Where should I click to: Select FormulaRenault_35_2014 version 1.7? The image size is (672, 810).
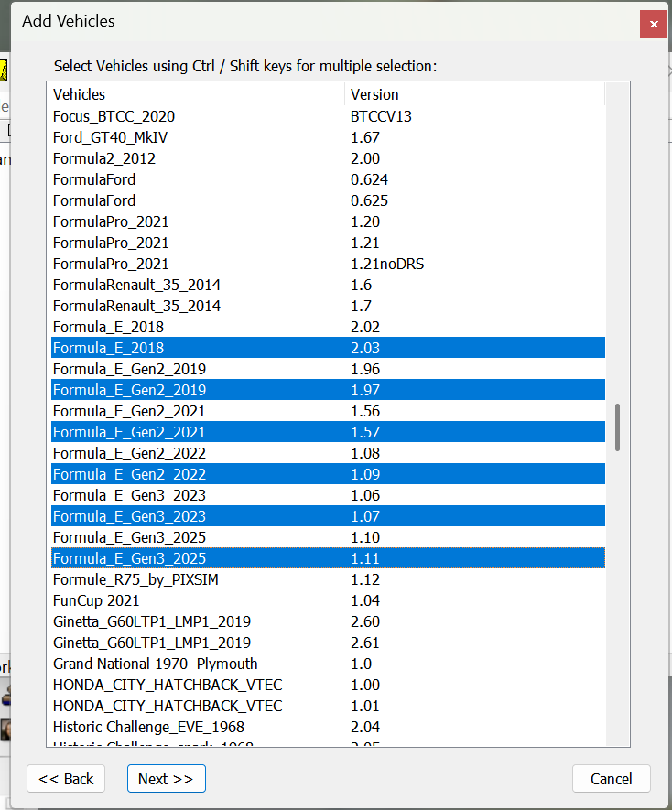click(x=329, y=306)
